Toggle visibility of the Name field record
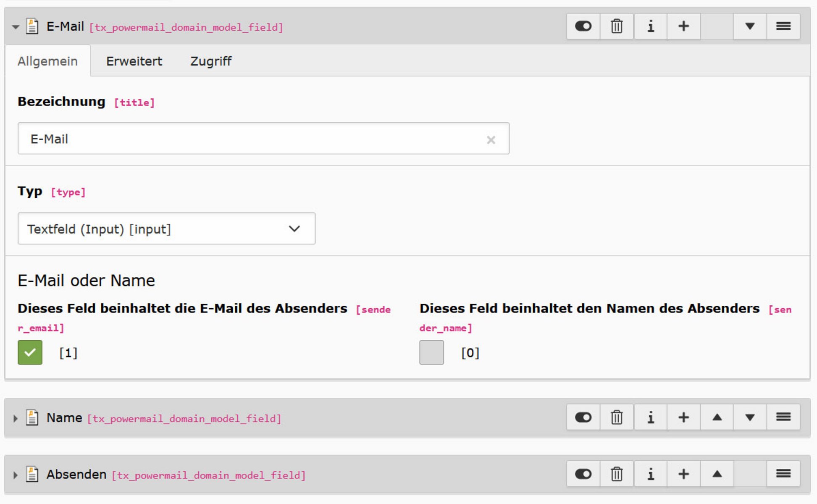817x504 pixels. click(583, 417)
